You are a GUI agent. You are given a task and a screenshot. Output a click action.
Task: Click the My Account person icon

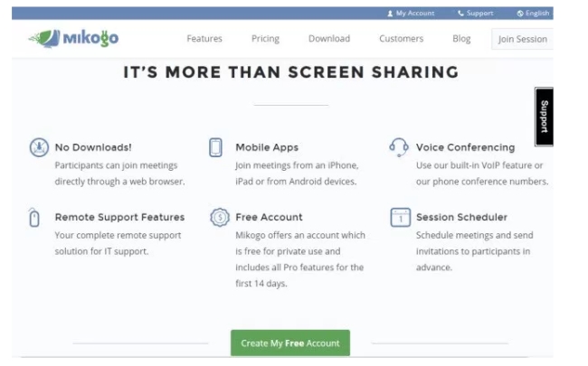click(x=390, y=14)
